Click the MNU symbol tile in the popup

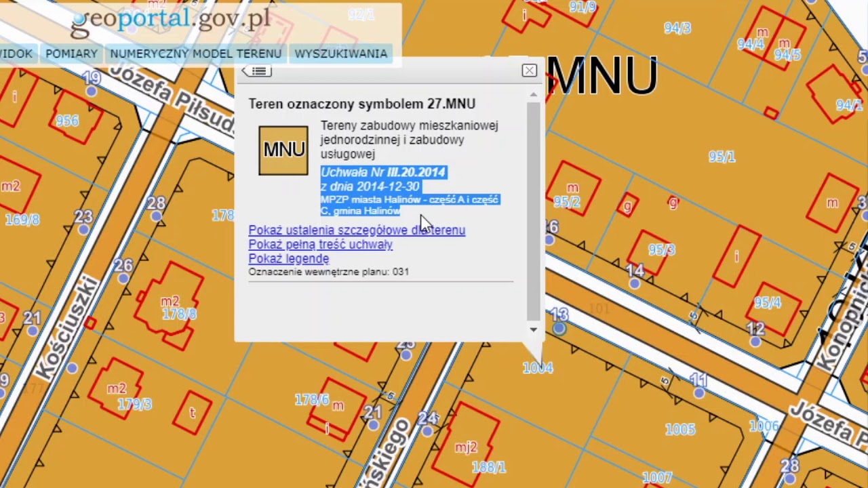283,150
